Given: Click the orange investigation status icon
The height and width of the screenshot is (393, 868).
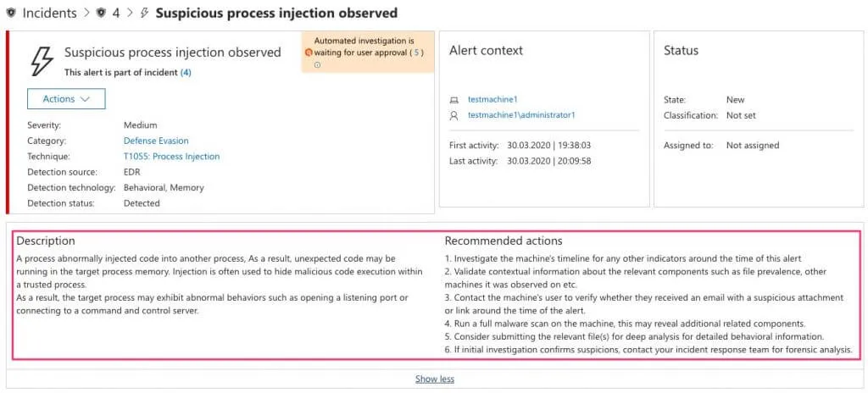Looking at the screenshot, I should tap(309, 53).
